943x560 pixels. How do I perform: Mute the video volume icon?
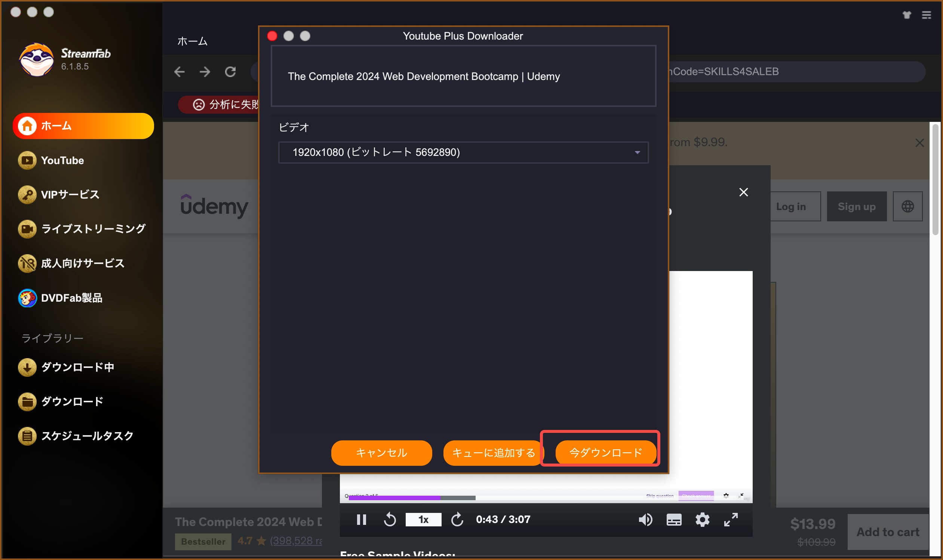click(645, 520)
